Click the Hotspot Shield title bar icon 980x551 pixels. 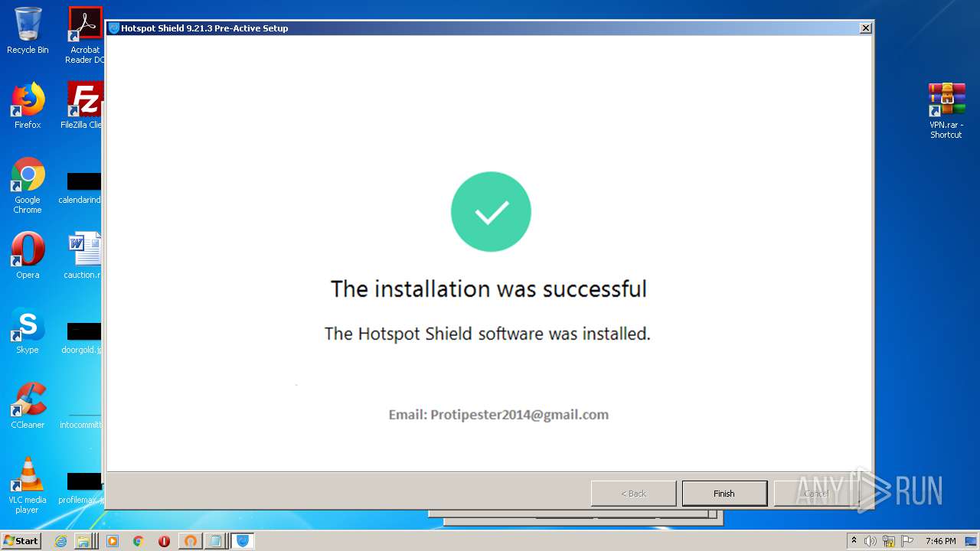(114, 28)
